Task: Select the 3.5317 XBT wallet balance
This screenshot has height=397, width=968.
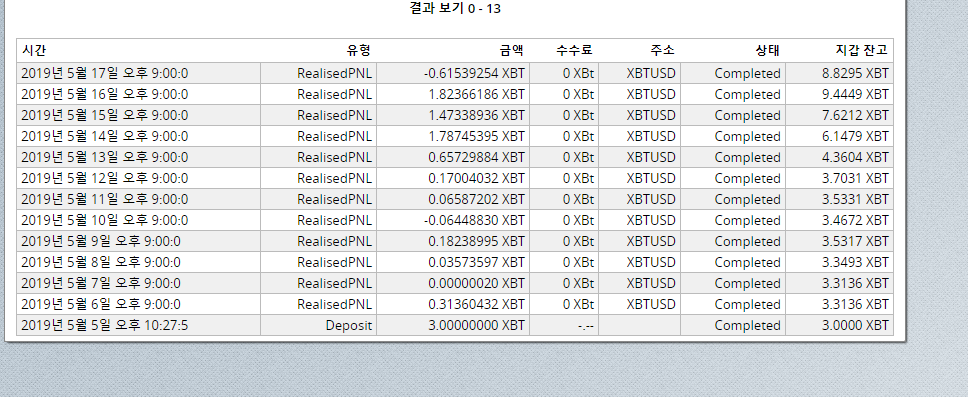Action: click(840, 241)
